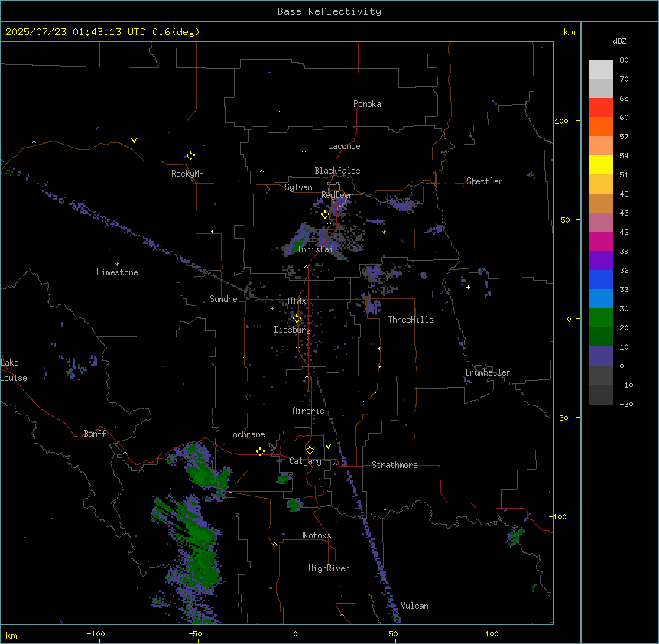
Task: Click the 2025/07/23 01:43:13 UTC timestamp
Action: [75, 32]
